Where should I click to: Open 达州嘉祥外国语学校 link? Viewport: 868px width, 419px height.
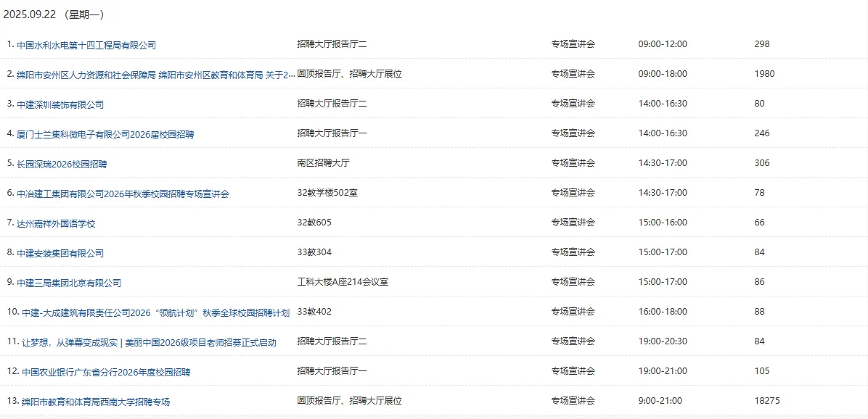[57, 225]
